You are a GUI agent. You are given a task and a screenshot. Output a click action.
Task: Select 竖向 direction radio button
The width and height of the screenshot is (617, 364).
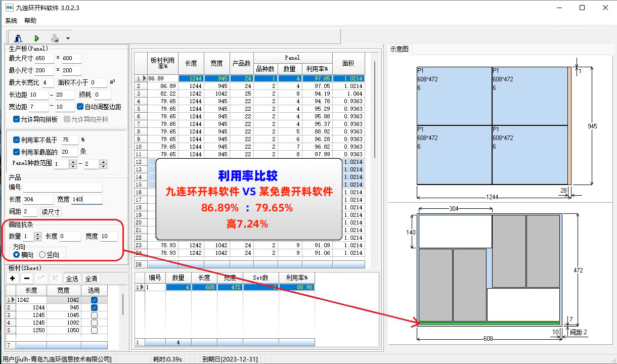pos(42,255)
